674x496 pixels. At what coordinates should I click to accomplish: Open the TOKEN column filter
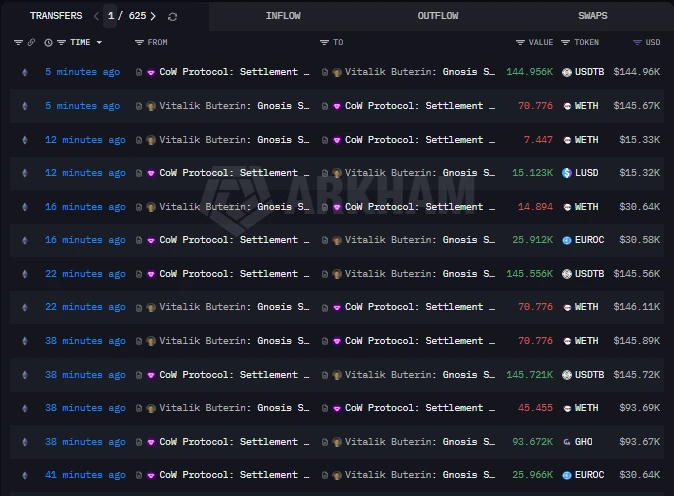[565, 42]
